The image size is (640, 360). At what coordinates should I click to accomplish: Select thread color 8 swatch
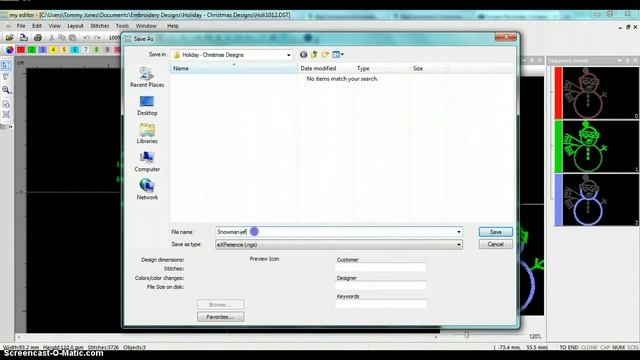pos(96,50)
